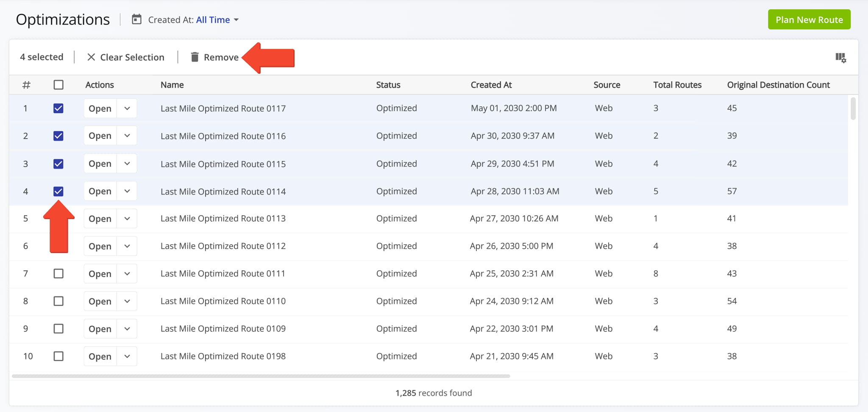Click total routes value 8 for Route 0111
The image size is (868, 412).
click(656, 273)
